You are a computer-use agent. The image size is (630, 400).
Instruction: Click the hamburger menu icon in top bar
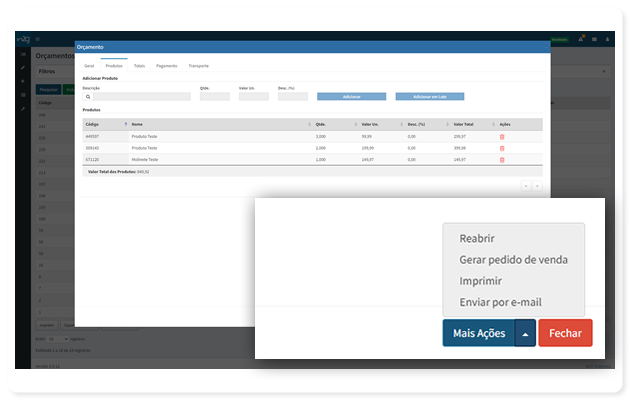(37, 39)
